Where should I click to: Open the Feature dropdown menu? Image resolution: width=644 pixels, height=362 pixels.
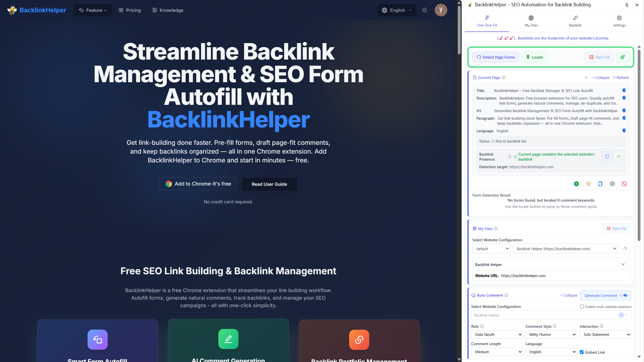(x=93, y=10)
